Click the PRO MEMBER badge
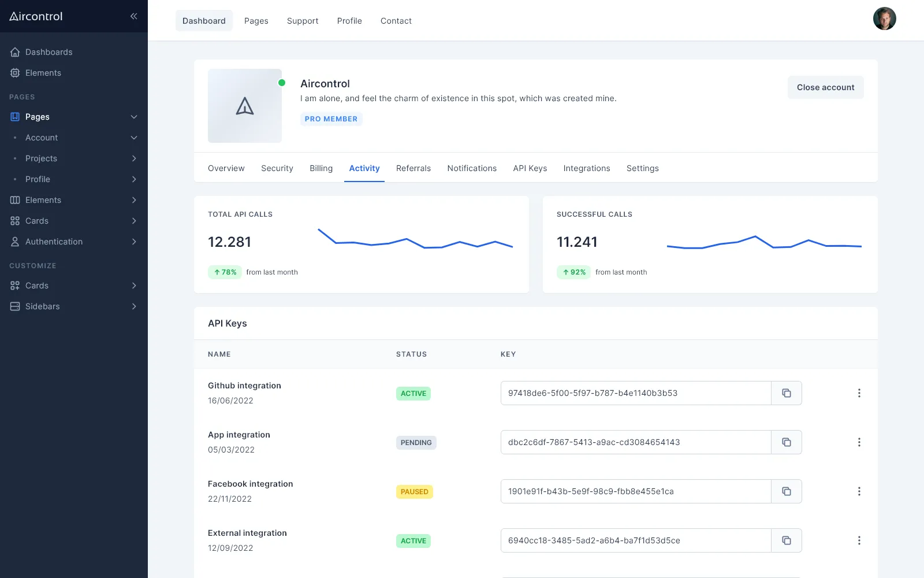The image size is (924, 578). pyautogui.click(x=331, y=119)
